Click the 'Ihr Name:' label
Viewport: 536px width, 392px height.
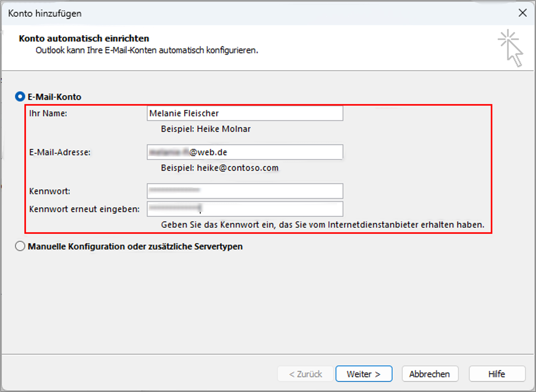click(48, 113)
